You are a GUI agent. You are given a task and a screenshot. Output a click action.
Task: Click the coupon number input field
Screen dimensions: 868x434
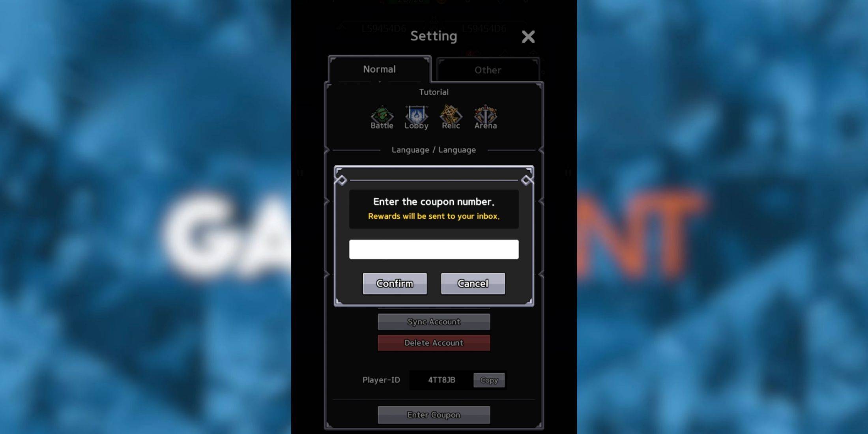[x=434, y=249]
